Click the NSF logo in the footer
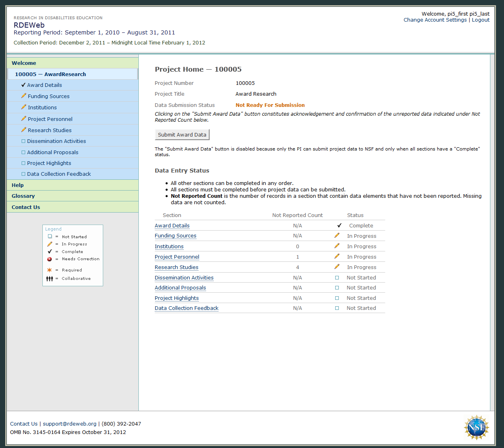504x448 pixels. tap(476, 428)
